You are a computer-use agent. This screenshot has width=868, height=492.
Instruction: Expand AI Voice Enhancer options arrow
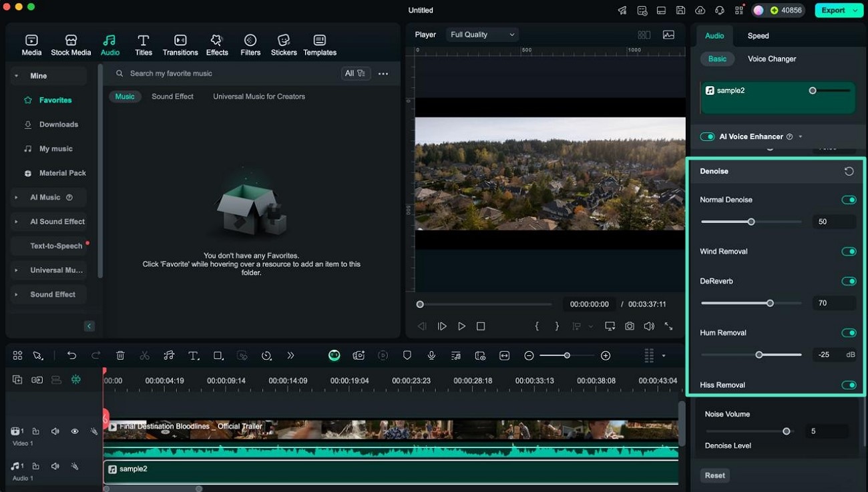point(801,137)
